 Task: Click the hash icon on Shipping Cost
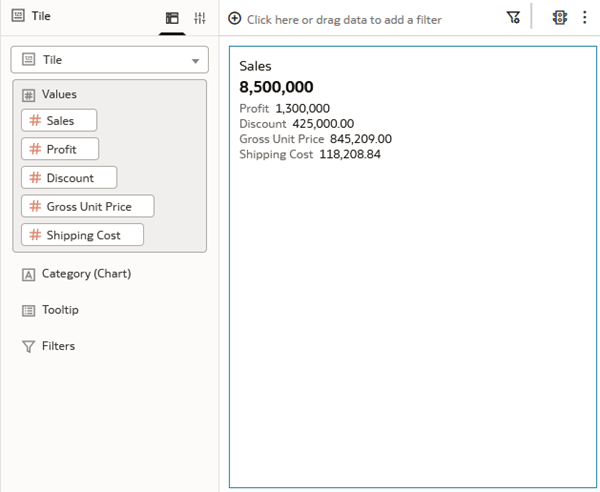[35, 235]
